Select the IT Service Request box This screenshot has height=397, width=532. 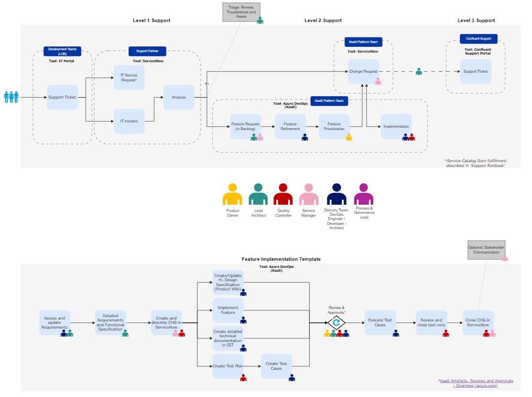tap(129, 78)
